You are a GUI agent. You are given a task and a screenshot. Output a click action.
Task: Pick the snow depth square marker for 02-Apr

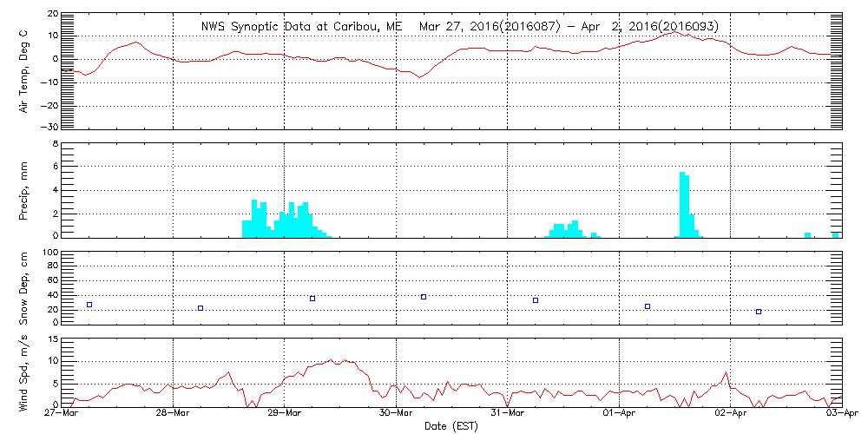[759, 312]
